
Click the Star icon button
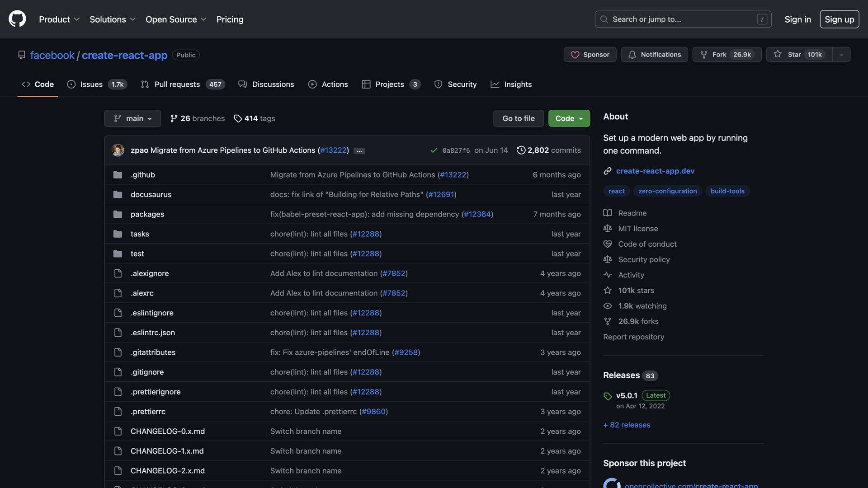point(778,54)
